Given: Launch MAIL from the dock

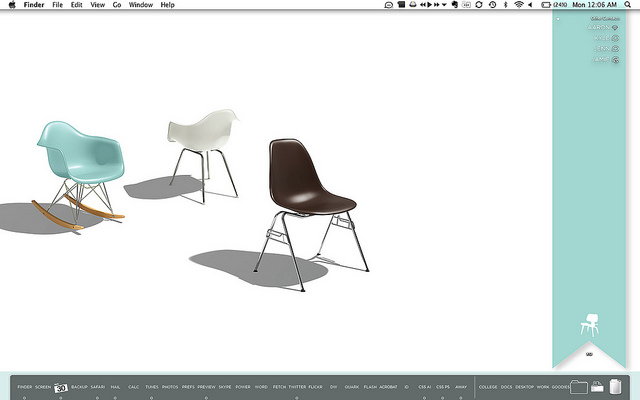Looking at the screenshot, I should tap(116, 387).
